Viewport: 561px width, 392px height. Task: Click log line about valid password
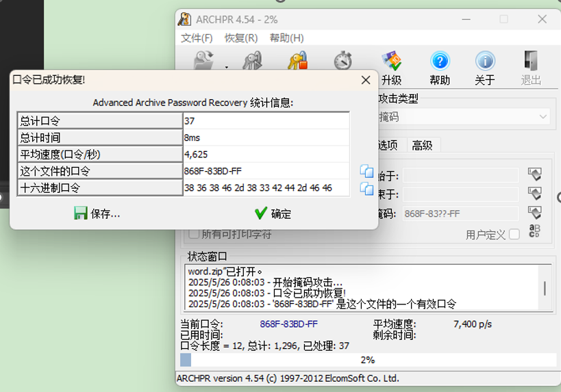point(323,304)
